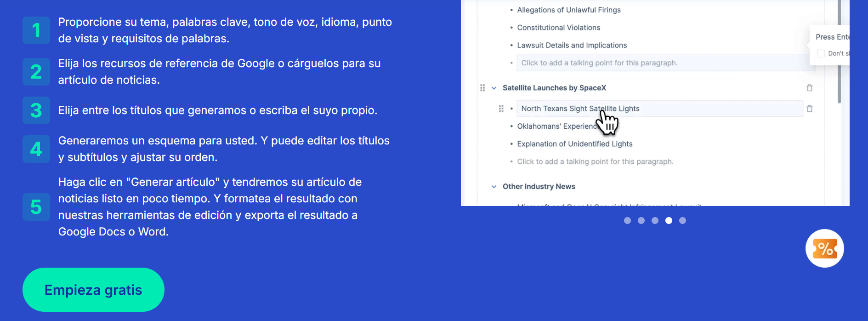Click the Empieza gratis button

(93, 290)
